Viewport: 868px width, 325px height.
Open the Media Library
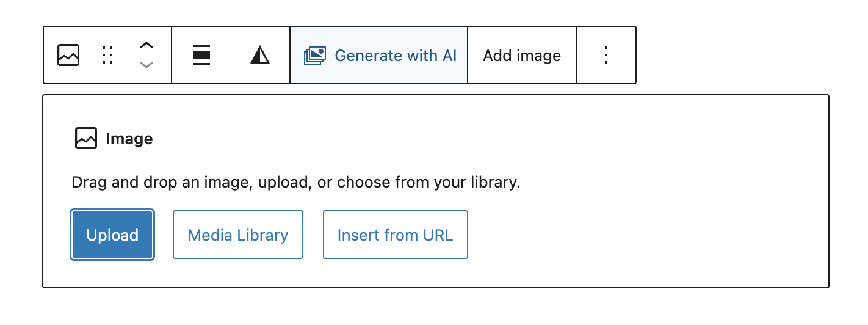tap(238, 235)
